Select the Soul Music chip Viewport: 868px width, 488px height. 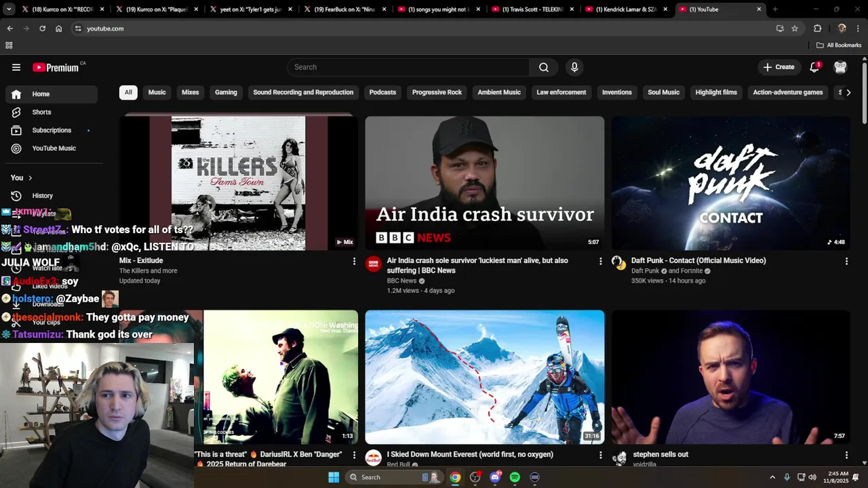tap(664, 92)
